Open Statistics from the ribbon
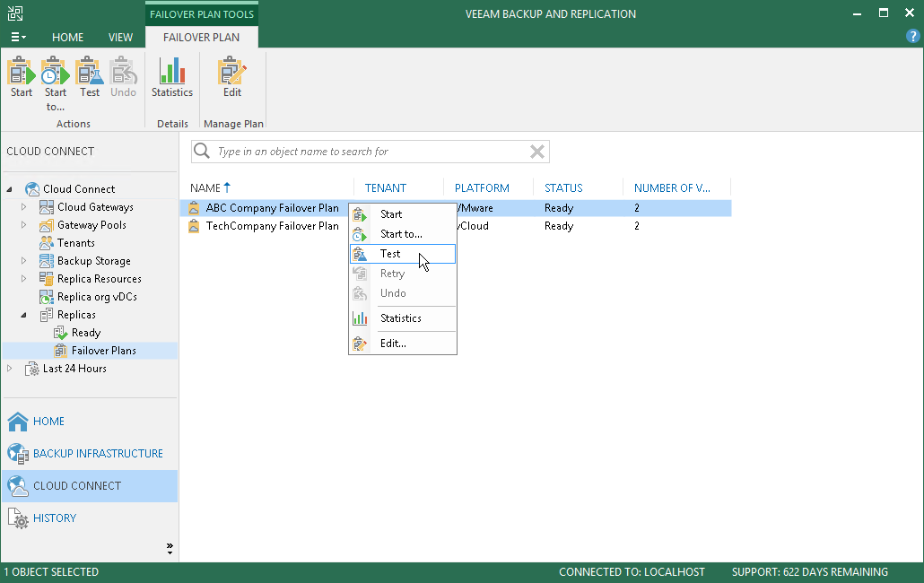 pos(172,76)
